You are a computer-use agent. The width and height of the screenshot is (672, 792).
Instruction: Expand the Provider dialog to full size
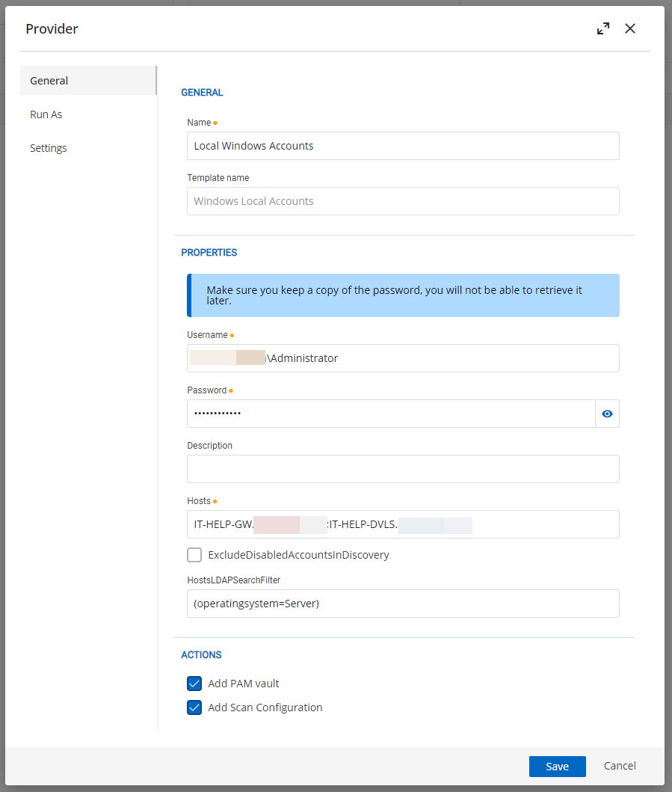603,28
